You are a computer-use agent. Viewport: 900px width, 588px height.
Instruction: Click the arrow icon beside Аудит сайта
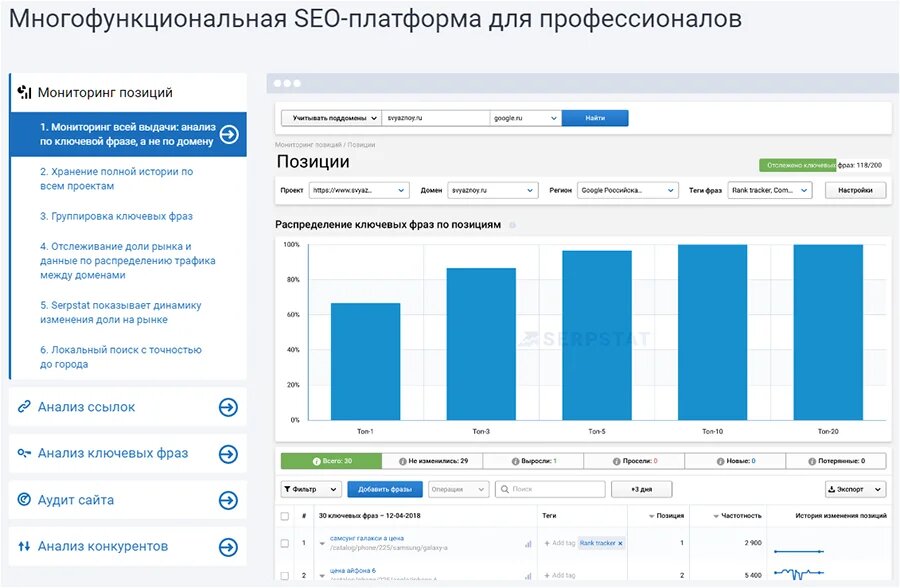pyautogui.click(x=228, y=500)
